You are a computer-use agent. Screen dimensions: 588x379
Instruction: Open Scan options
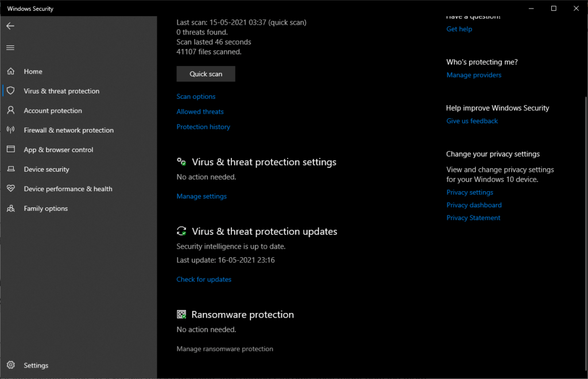(x=196, y=96)
